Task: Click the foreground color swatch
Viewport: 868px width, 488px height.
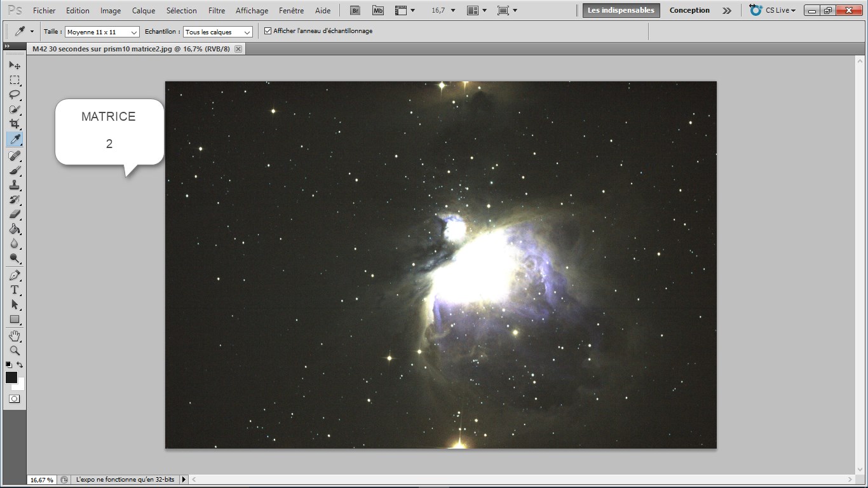Action: tap(11, 377)
